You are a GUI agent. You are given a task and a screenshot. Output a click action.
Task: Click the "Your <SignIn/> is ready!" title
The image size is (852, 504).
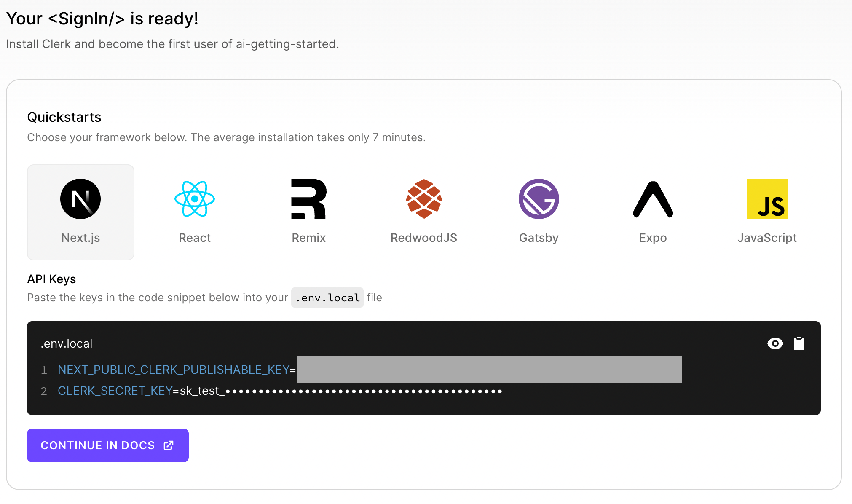pos(102,19)
